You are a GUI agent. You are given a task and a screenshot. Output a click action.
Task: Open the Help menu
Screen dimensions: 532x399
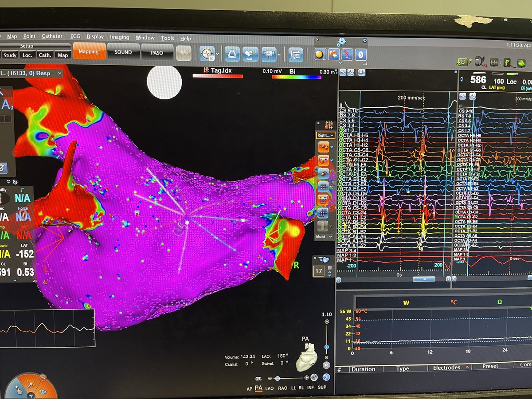pyautogui.click(x=185, y=39)
